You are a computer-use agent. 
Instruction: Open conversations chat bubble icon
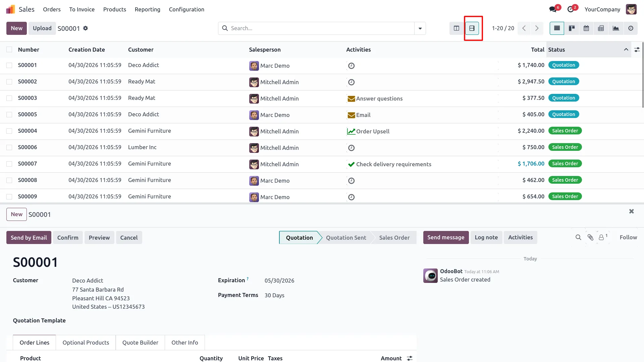(553, 9)
